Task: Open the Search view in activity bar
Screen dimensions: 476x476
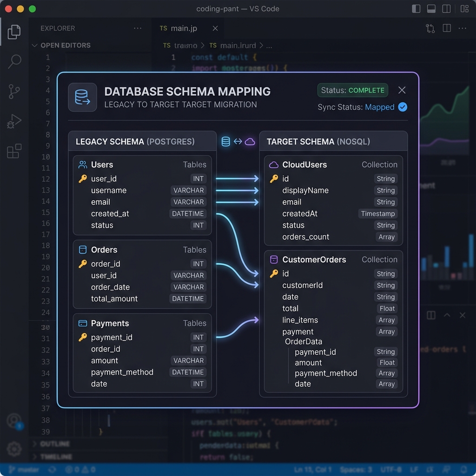Action: tap(14, 61)
